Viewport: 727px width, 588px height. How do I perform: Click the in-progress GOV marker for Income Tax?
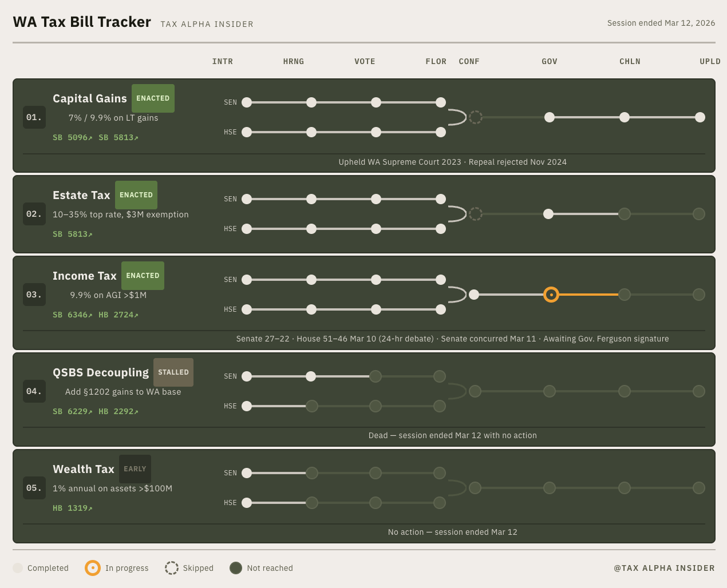[551, 295]
